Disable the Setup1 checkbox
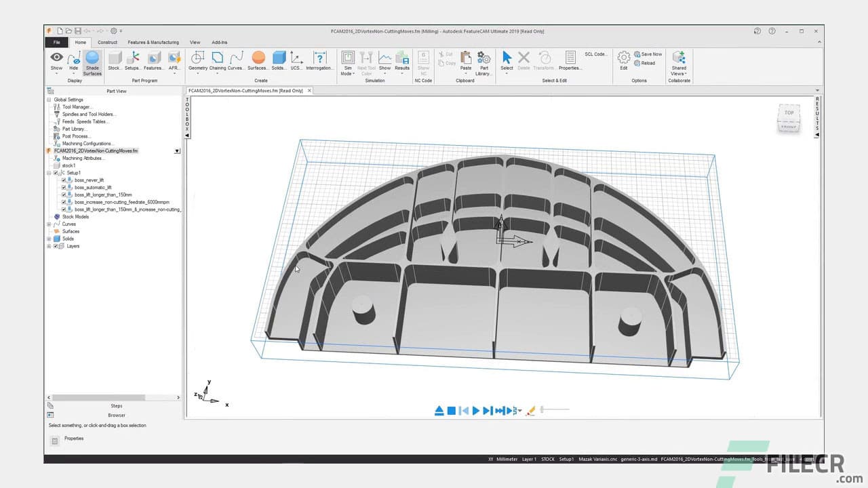 click(x=56, y=171)
